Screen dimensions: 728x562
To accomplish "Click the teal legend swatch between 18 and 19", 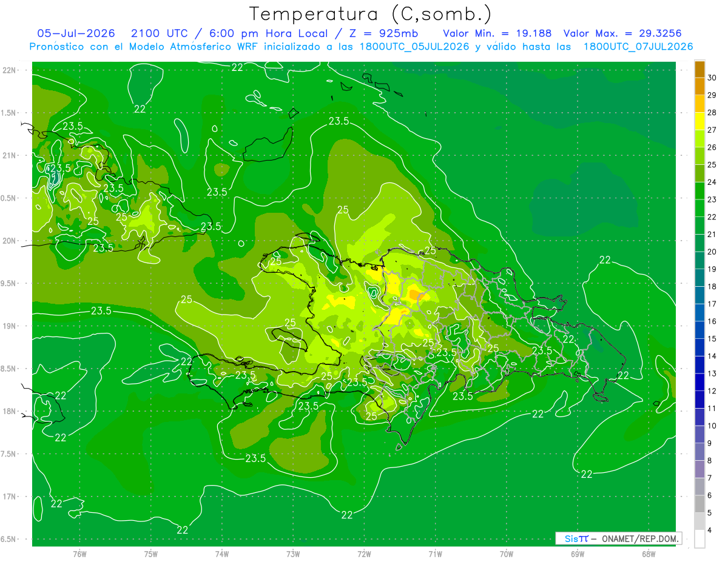I will (699, 278).
